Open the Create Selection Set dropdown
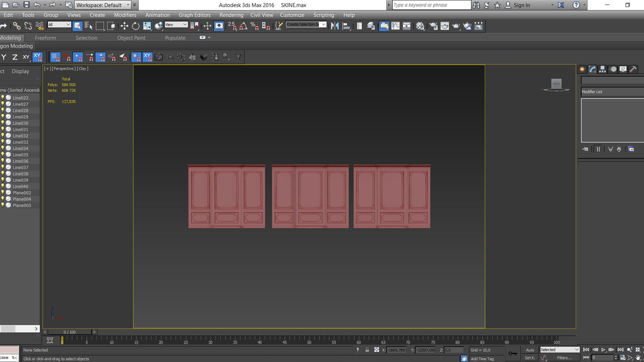This screenshot has width=644, height=362. tap(306, 24)
